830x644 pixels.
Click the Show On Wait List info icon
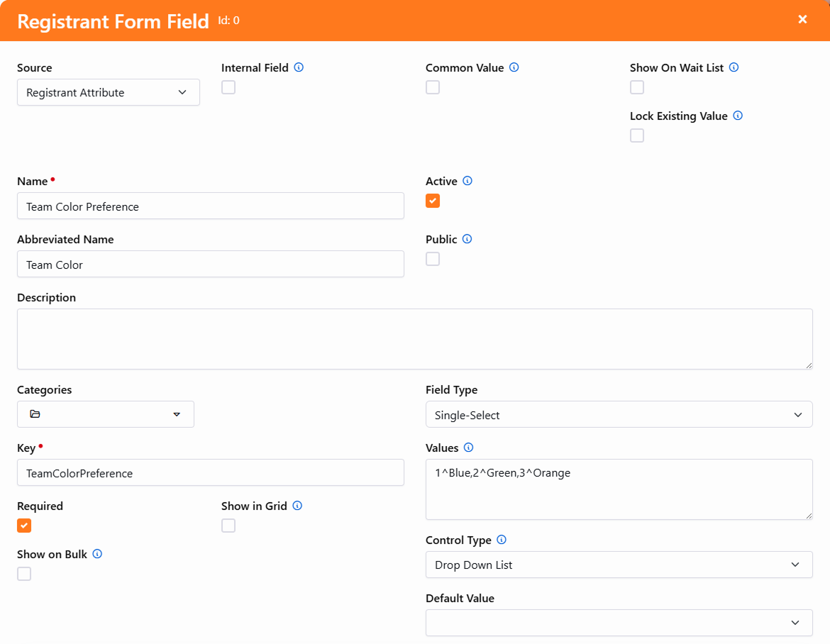(x=734, y=68)
